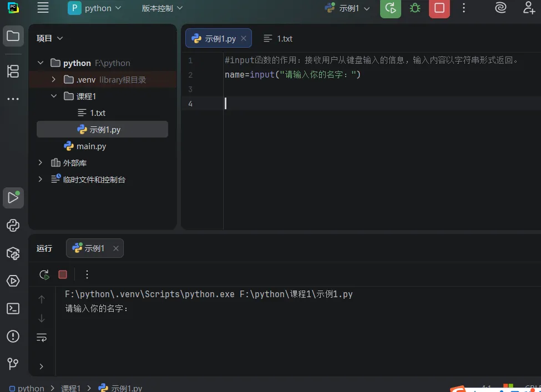Expand console gutter chevron at bottom
This screenshot has height=392, width=541.
42,366
